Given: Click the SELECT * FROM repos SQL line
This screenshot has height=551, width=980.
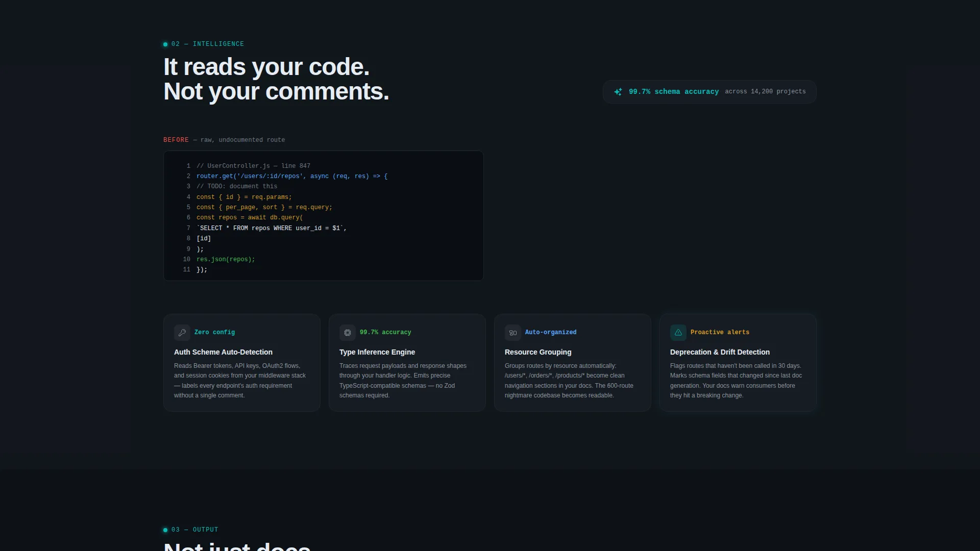Looking at the screenshot, I should point(272,229).
